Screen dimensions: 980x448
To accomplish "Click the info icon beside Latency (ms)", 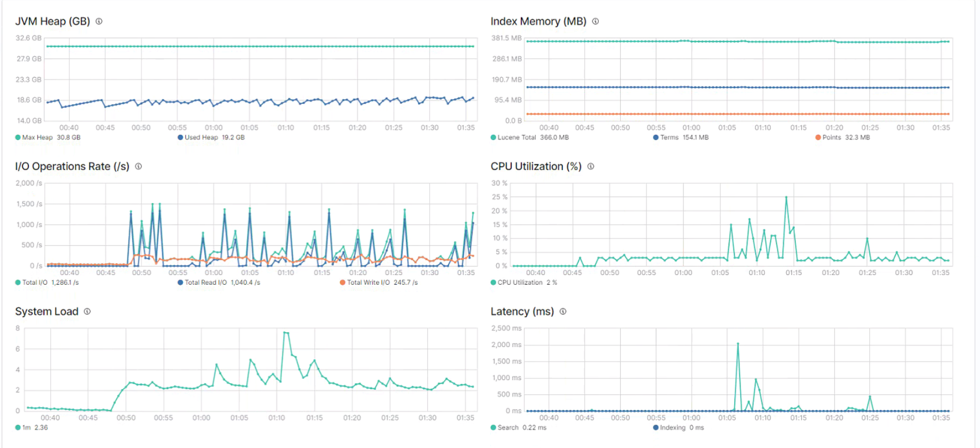I will [x=563, y=311].
